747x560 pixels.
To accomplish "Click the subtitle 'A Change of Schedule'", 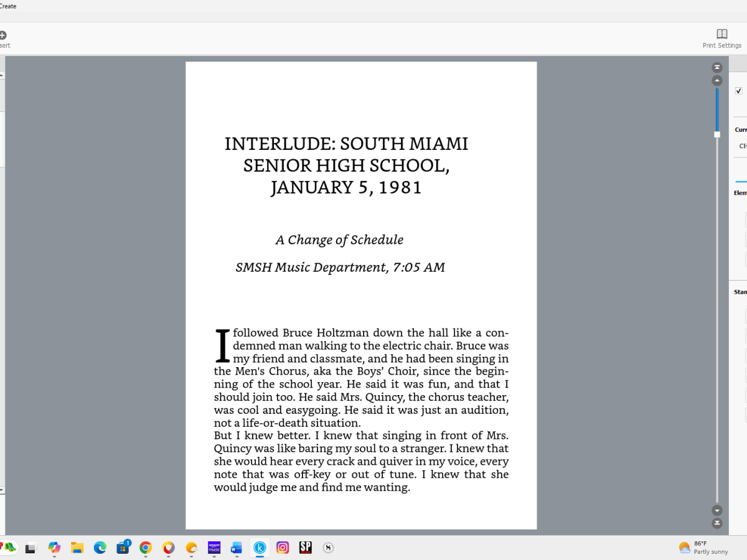I will [339, 240].
